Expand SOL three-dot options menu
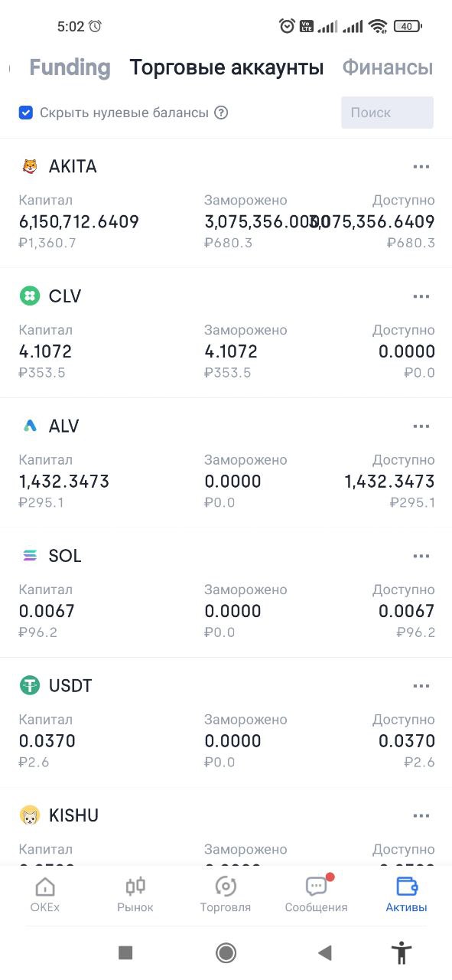Screen dimensions: 452x980 (x=421, y=557)
